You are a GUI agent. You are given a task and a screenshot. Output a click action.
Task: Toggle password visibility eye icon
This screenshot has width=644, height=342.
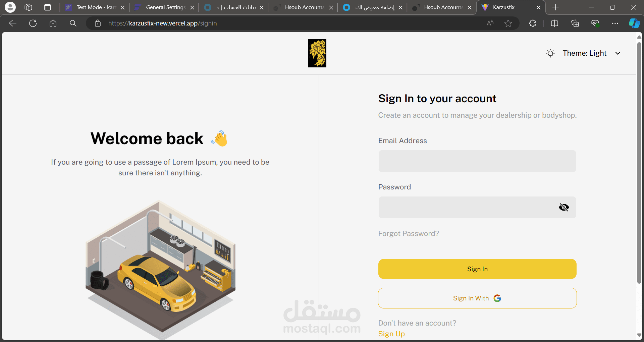(x=564, y=208)
